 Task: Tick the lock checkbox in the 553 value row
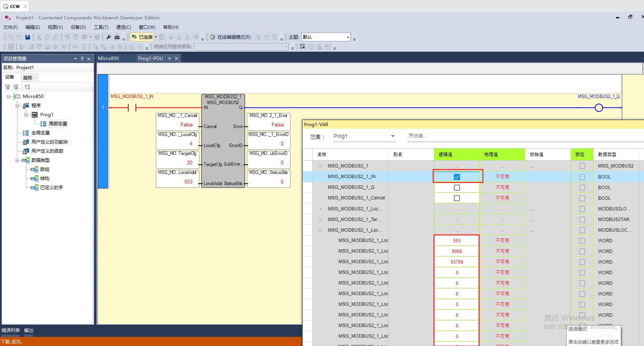(x=582, y=241)
